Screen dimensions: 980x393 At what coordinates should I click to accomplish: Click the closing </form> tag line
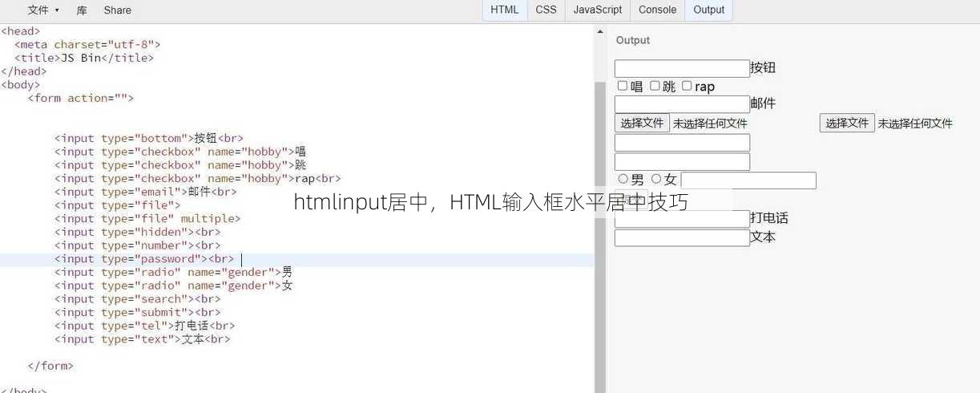click(x=50, y=366)
